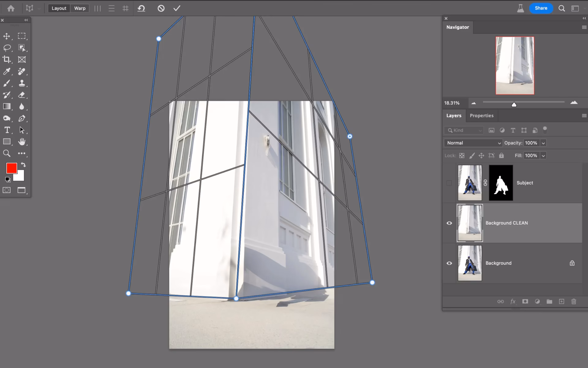Pick the Zoom tool

click(7, 153)
